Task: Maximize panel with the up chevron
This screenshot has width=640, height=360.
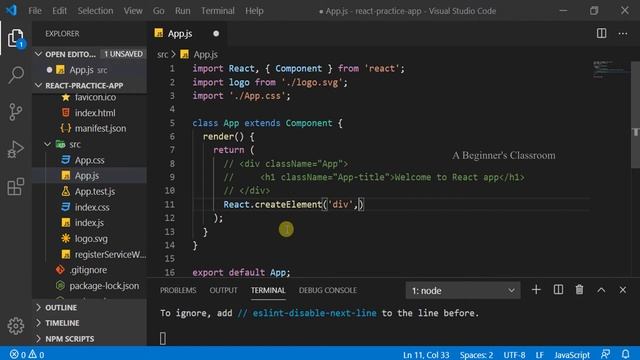Action: [601, 290]
